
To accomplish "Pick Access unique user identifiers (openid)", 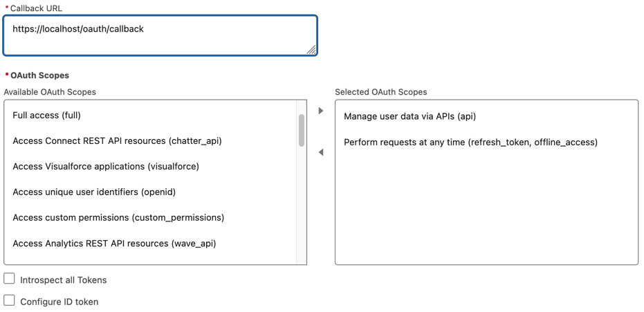I will pyautogui.click(x=94, y=192).
